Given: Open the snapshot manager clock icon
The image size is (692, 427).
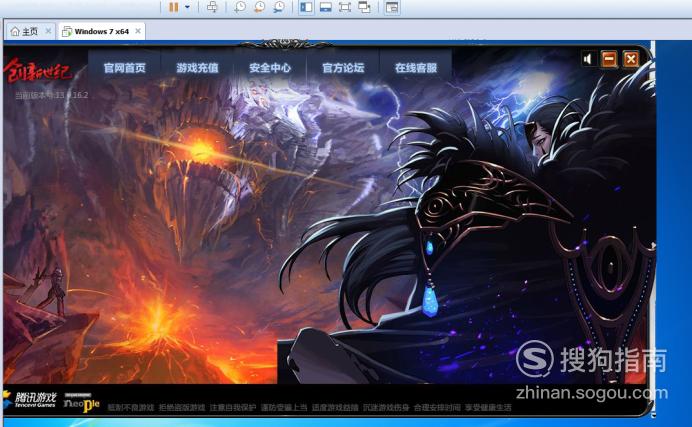Looking at the screenshot, I should click(x=279, y=7).
